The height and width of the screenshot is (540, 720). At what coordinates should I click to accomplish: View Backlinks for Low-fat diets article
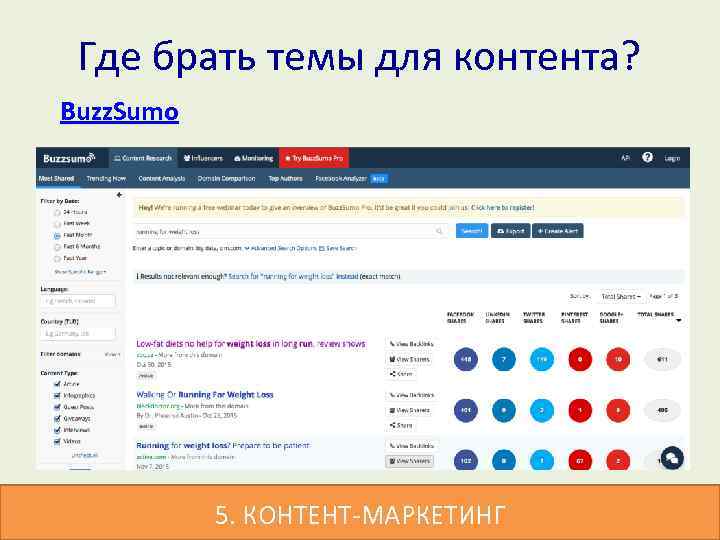[411, 344]
